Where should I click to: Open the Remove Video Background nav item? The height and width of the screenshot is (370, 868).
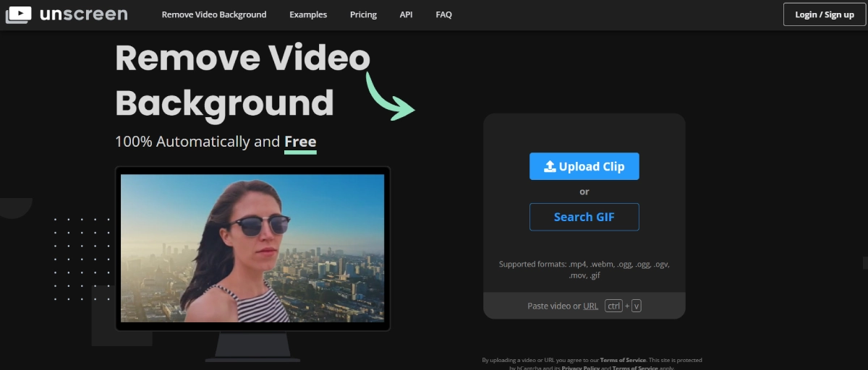pyautogui.click(x=214, y=14)
